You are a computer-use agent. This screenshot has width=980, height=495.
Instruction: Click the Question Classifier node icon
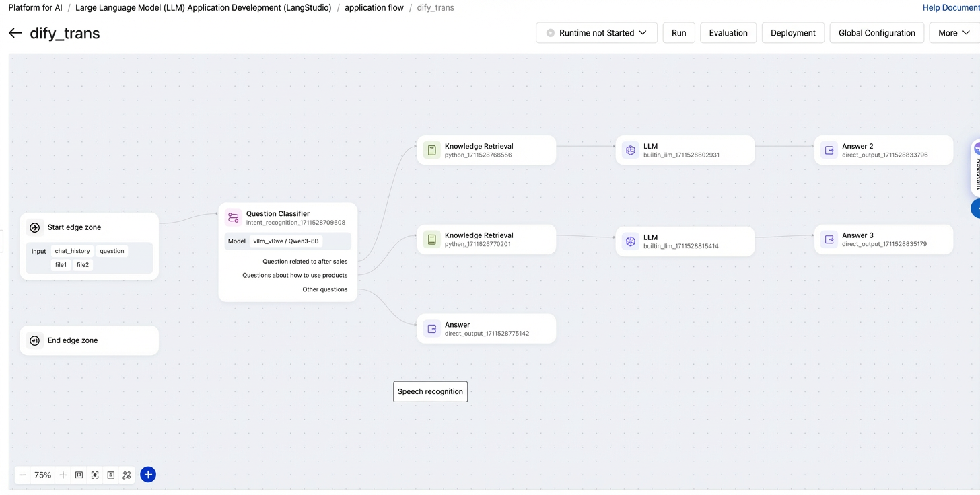tap(234, 217)
